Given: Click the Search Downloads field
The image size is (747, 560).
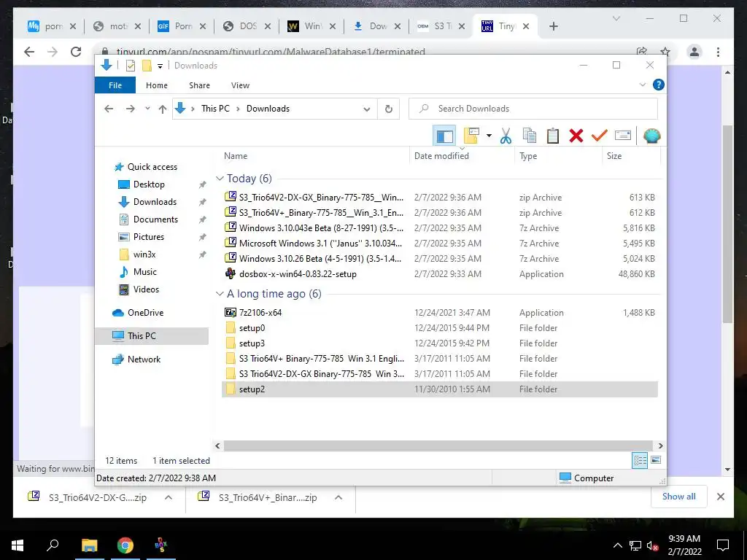Looking at the screenshot, I should [x=533, y=109].
